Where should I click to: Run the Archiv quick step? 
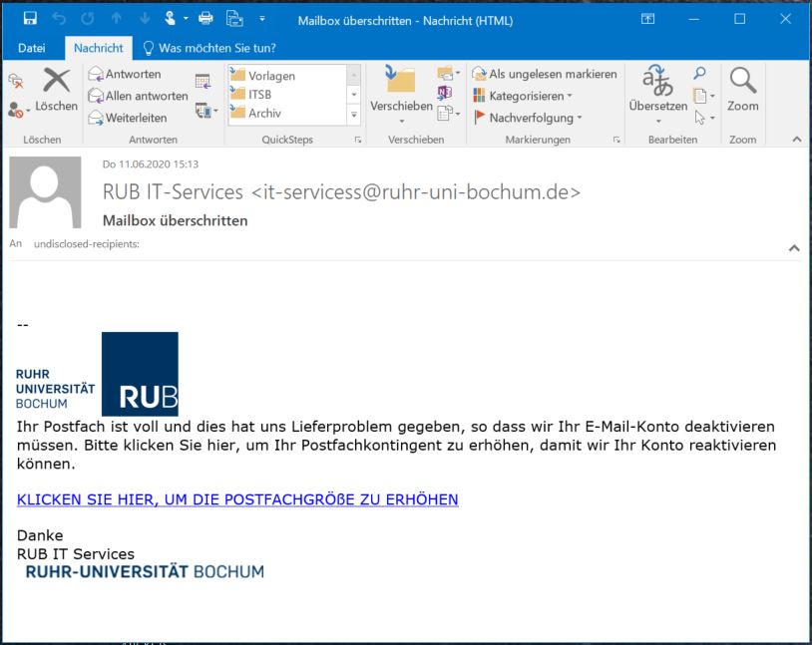[x=287, y=113]
